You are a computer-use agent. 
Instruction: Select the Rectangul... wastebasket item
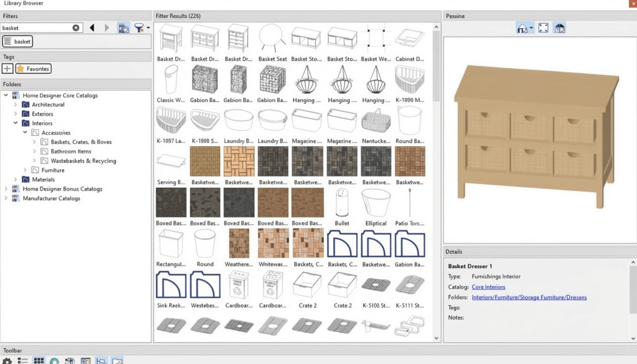point(171,248)
